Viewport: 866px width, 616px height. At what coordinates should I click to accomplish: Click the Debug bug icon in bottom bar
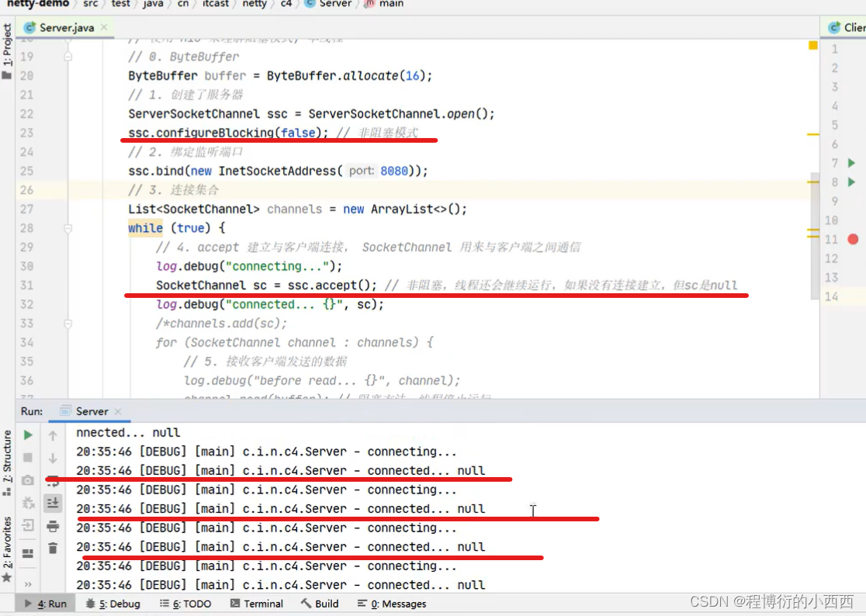tap(90, 604)
